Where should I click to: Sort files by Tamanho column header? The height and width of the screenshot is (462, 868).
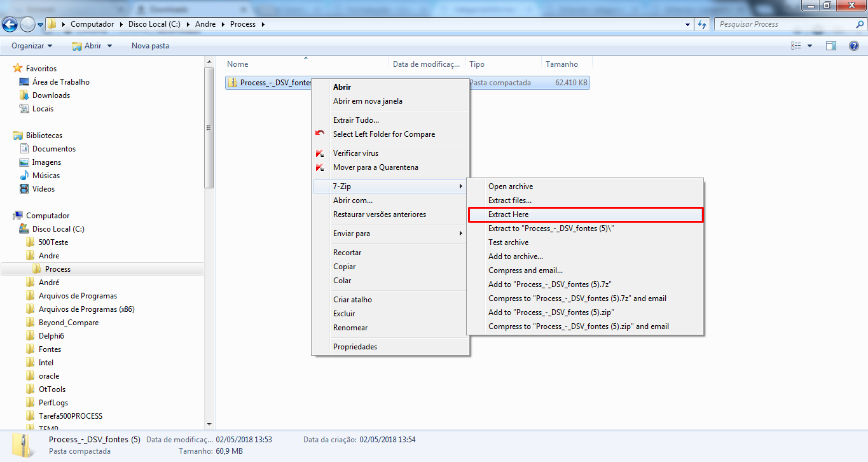click(561, 64)
